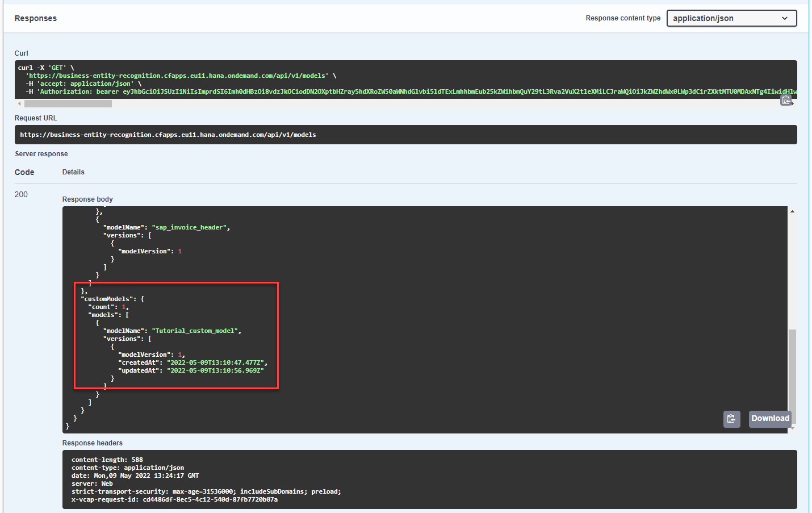Screen dimensions: 812x513
Task: Click the strict-transport-security header line
Action: tap(206, 491)
